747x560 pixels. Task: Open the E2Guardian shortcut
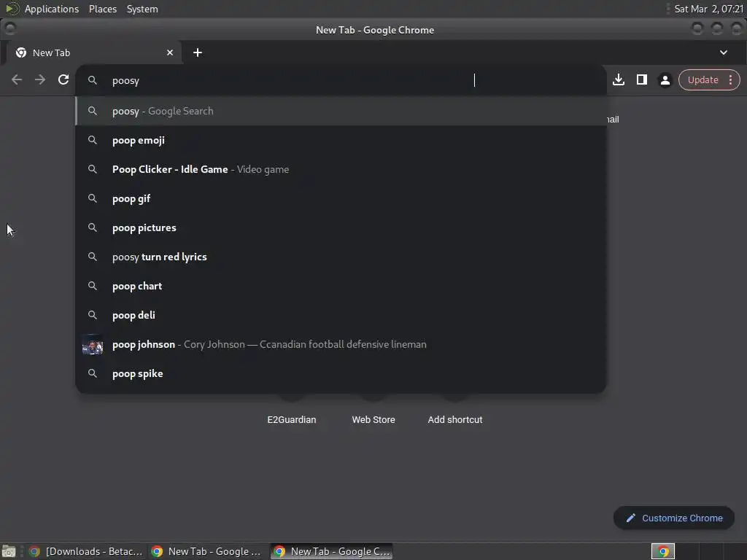click(292, 419)
